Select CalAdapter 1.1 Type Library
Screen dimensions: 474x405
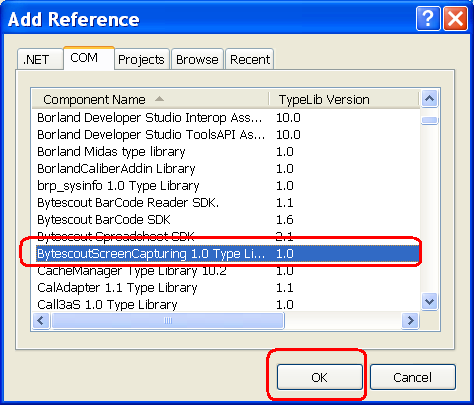[227, 288]
